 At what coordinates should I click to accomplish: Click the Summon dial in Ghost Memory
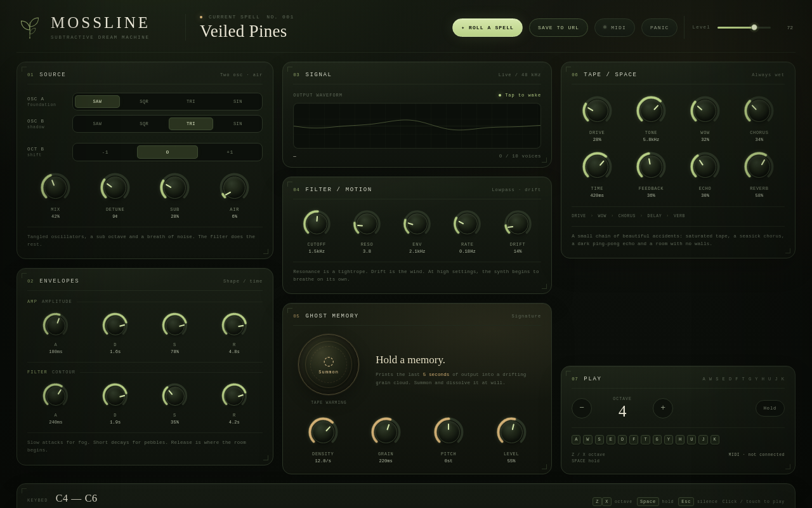[x=329, y=364]
